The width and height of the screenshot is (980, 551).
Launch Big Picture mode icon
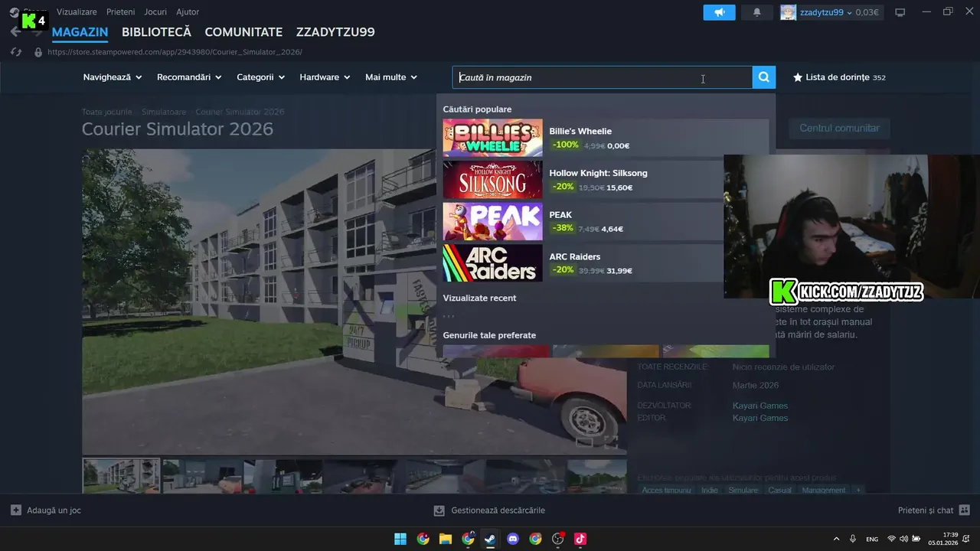point(900,12)
